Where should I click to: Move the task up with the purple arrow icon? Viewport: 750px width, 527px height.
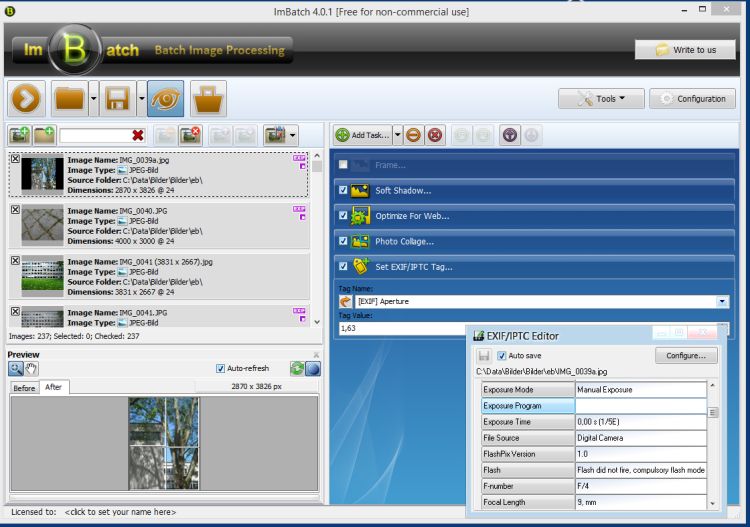point(510,135)
